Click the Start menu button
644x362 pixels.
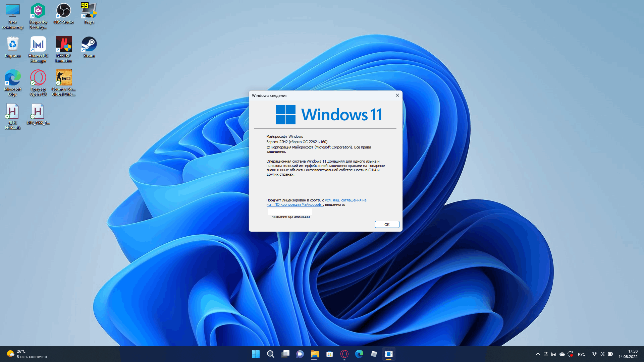click(256, 354)
